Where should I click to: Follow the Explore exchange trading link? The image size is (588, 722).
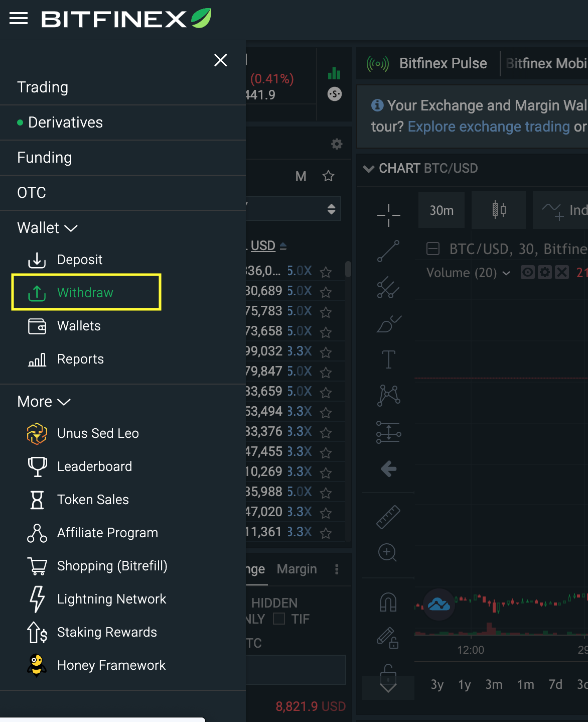point(488,127)
